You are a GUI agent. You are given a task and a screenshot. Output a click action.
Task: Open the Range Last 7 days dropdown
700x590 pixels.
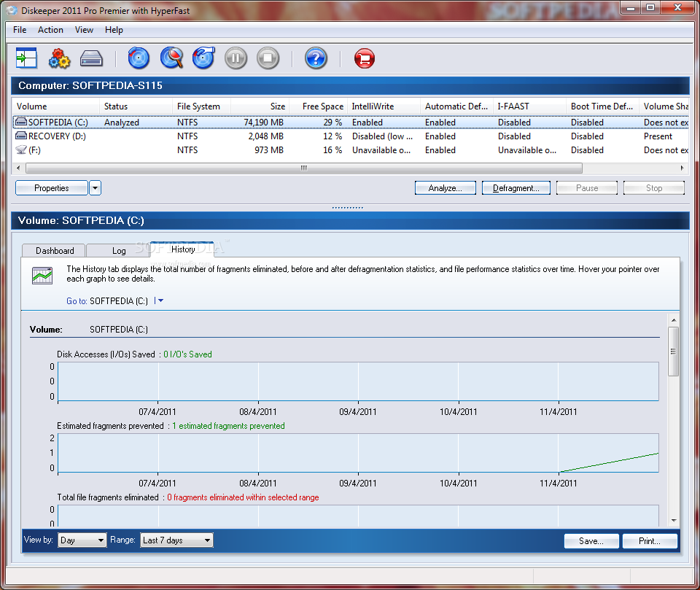click(x=176, y=540)
